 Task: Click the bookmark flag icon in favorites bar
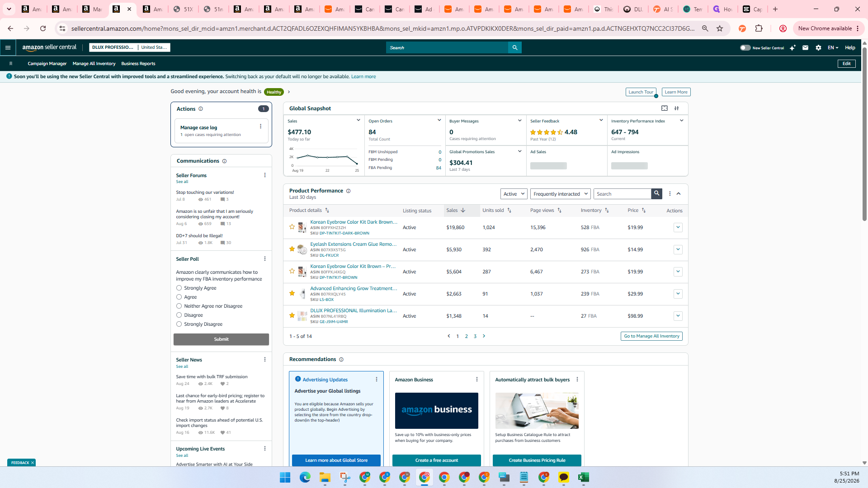click(x=11, y=64)
